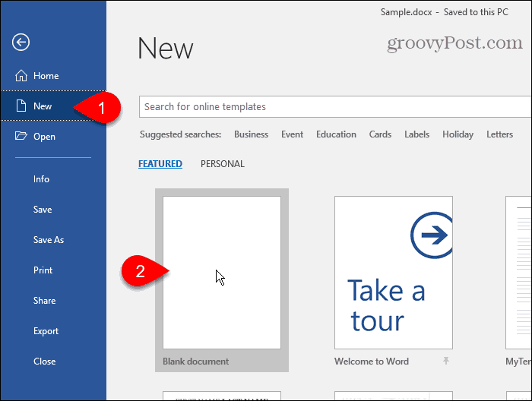Search suggested Labels templates
Image resolution: width=532 pixels, height=401 pixels.
tap(416, 134)
